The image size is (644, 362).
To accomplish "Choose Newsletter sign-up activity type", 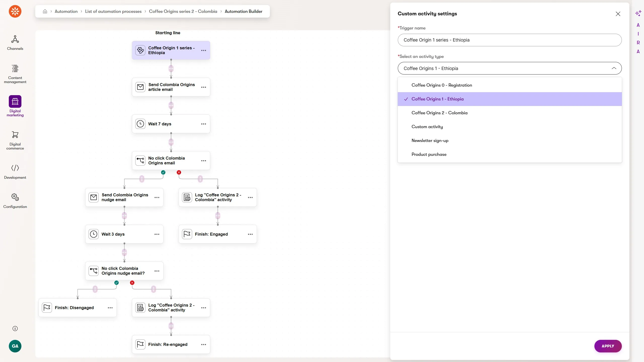I will 430,140.
